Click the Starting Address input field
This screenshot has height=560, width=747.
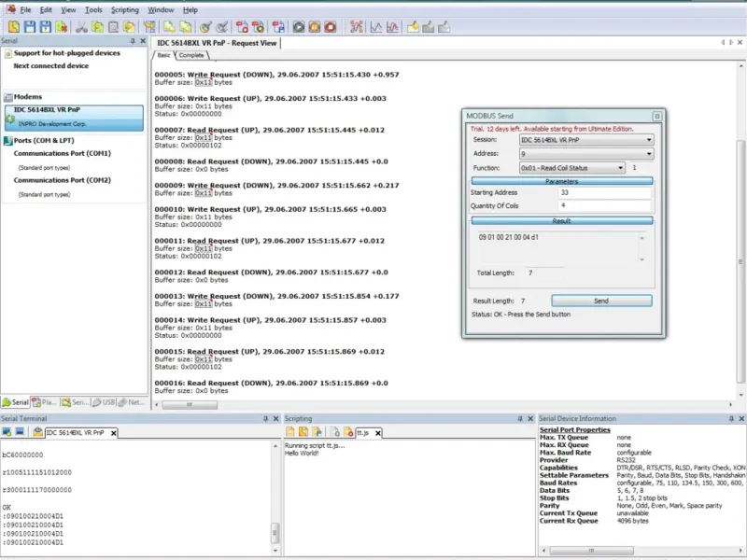pyautogui.click(x=604, y=193)
